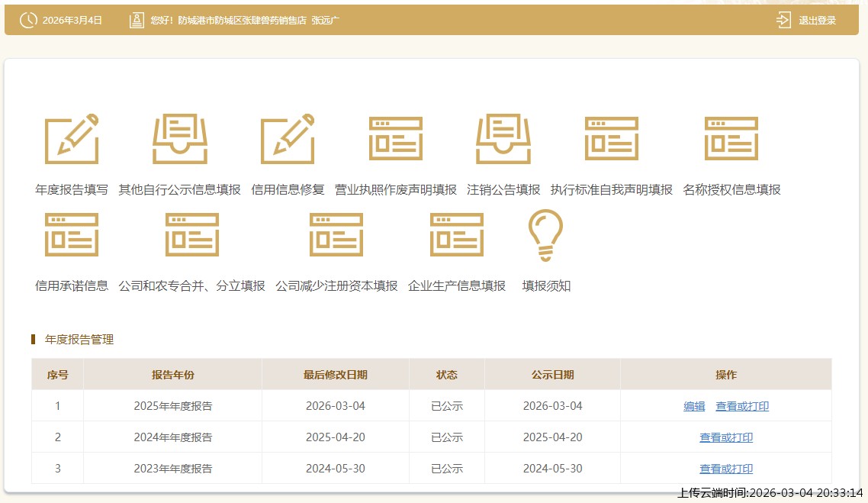Open the 年度报告填写 icon
Image resolution: width=868 pixels, height=503 pixels.
(72, 139)
